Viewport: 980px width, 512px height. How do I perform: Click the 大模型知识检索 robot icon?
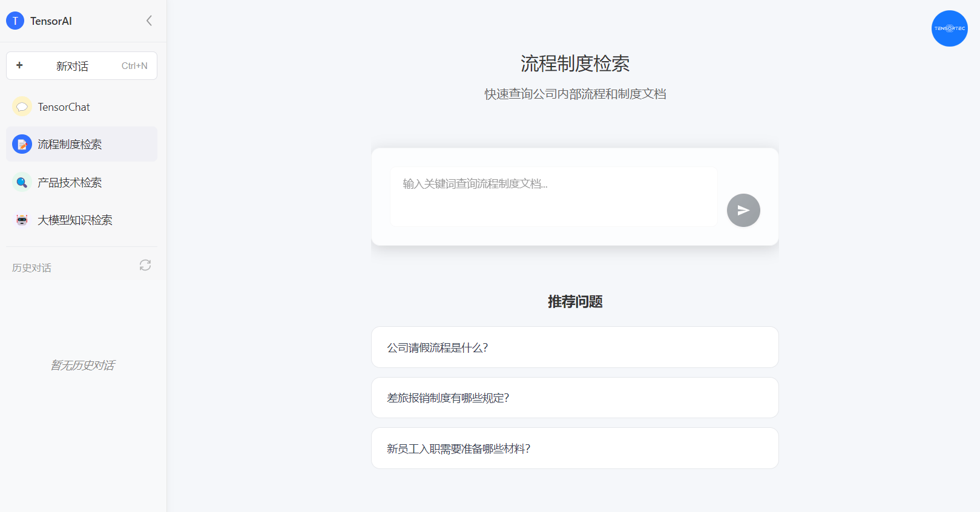coord(22,220)
